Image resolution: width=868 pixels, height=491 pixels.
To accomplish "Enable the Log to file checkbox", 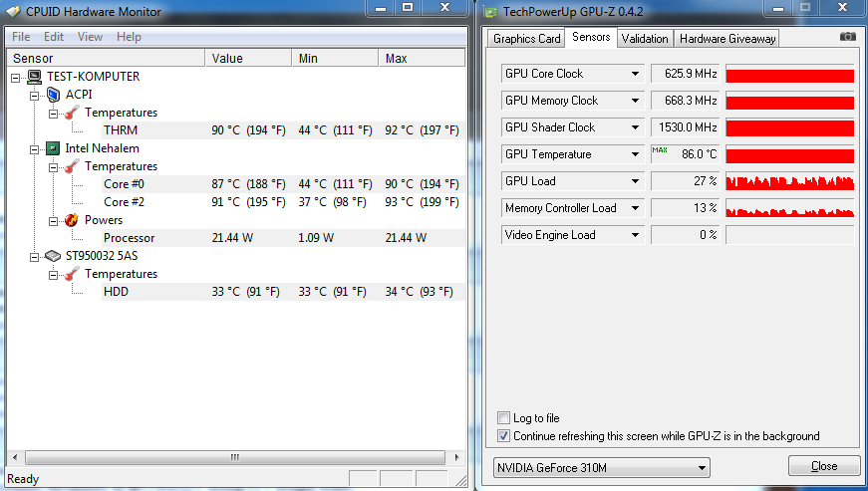I will click(x=503, y=418).
